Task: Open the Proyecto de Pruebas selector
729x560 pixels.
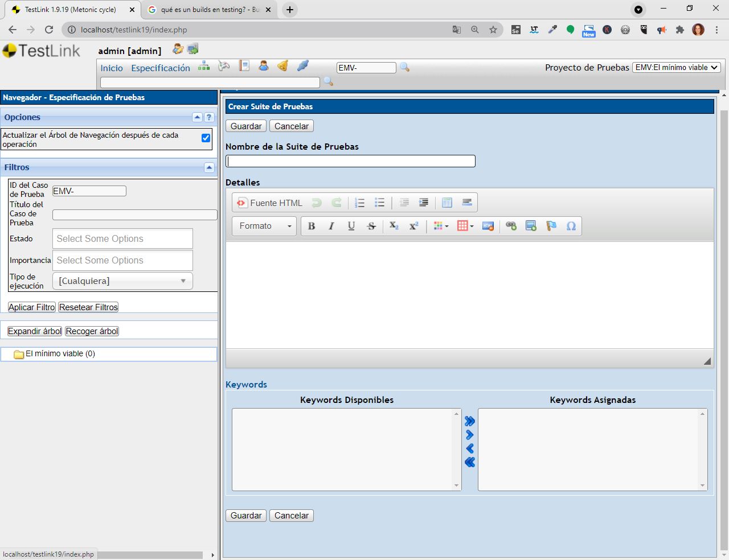Action: pos(676,67)
